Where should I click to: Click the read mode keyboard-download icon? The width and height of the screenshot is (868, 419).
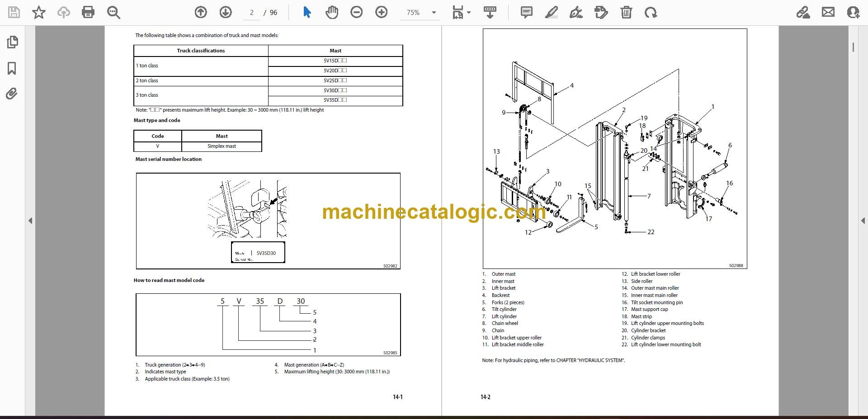[490, 12]
